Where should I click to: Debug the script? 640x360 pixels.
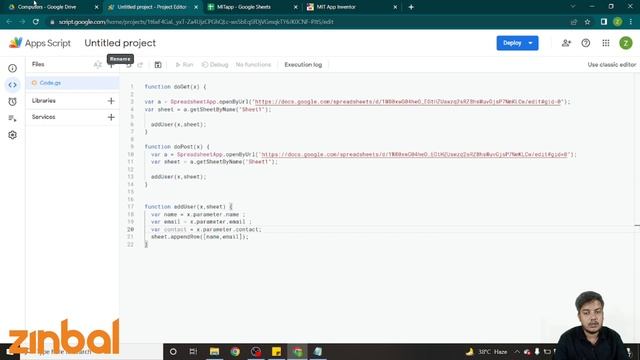(215, 65)
